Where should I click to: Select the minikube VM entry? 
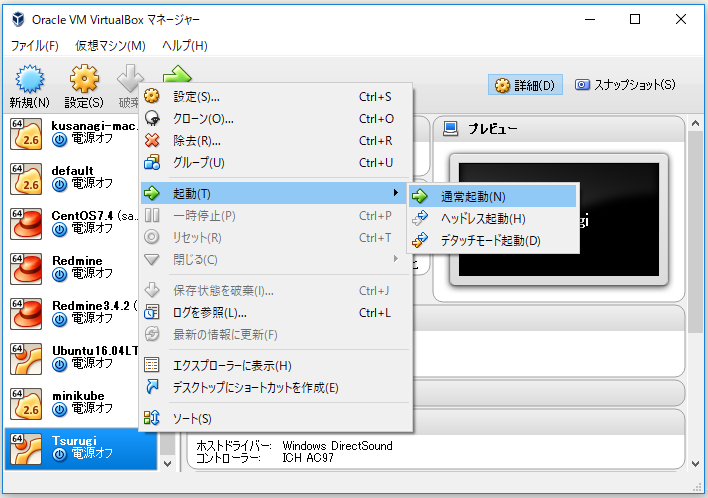coord(72,404)
